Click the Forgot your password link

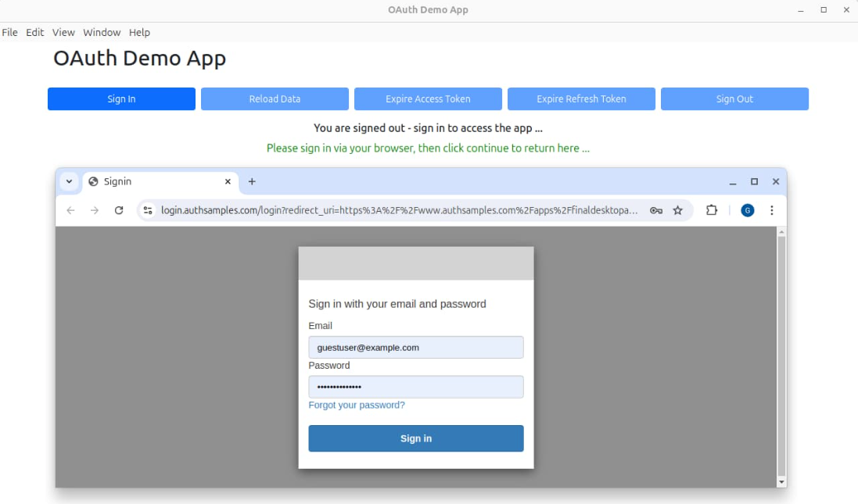(357, 405)
